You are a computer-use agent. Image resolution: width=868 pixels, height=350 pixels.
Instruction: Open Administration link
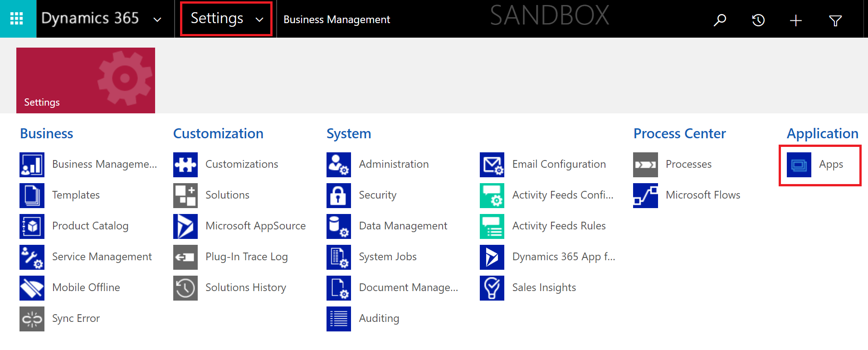point(394,164)
